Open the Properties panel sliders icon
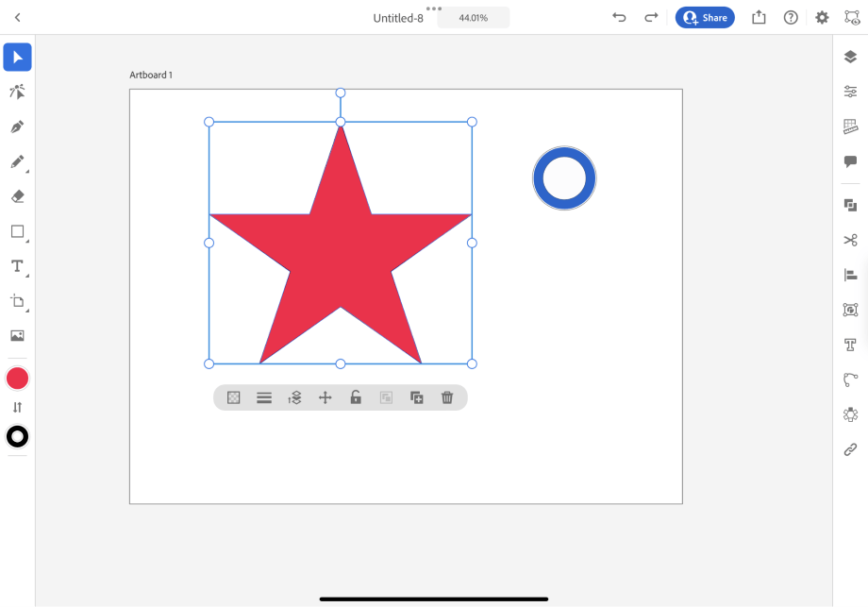Image resolution: width=868 pixels, height=607 pixels. (x=850, y=92)
